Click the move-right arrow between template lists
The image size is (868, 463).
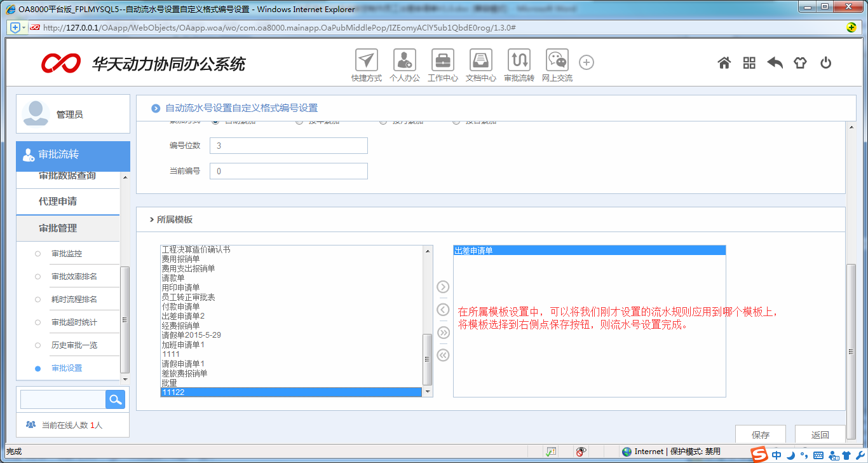[442, 287]
